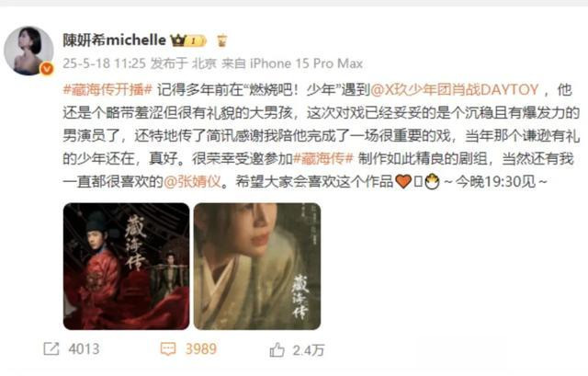View the red-robed 藏海传 poster image
Viewport: 588px width, 376px height.
click(x=127, y=267)
